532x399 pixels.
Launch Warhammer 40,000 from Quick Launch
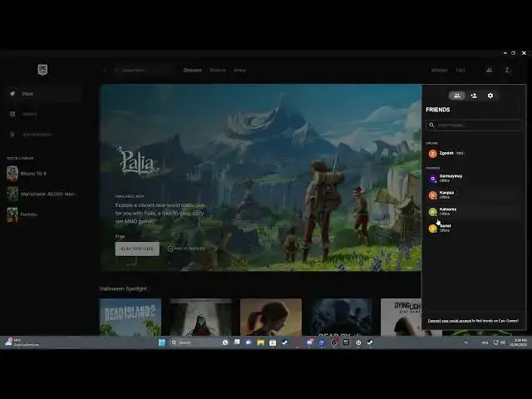[x=42, y=194]
